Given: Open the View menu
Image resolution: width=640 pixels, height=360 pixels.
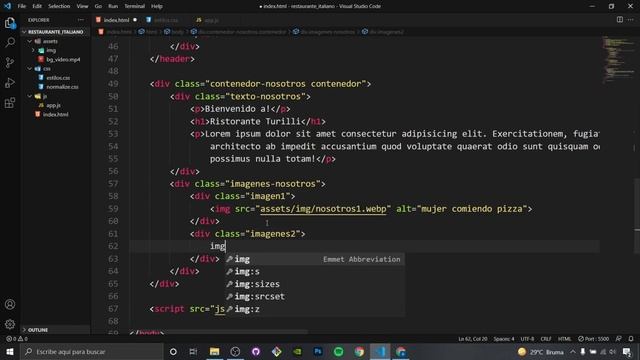Looking at the screenshot, I should [x=82, y=6].
